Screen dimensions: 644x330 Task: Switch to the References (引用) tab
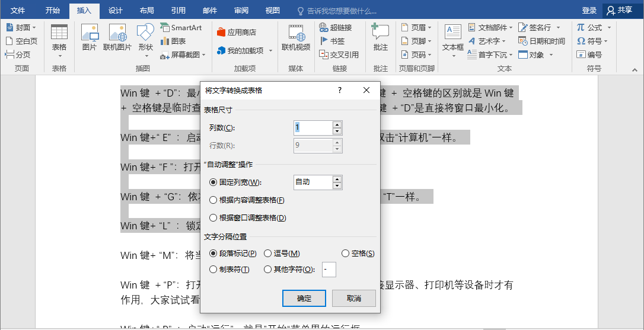click(x=178, y=11)
